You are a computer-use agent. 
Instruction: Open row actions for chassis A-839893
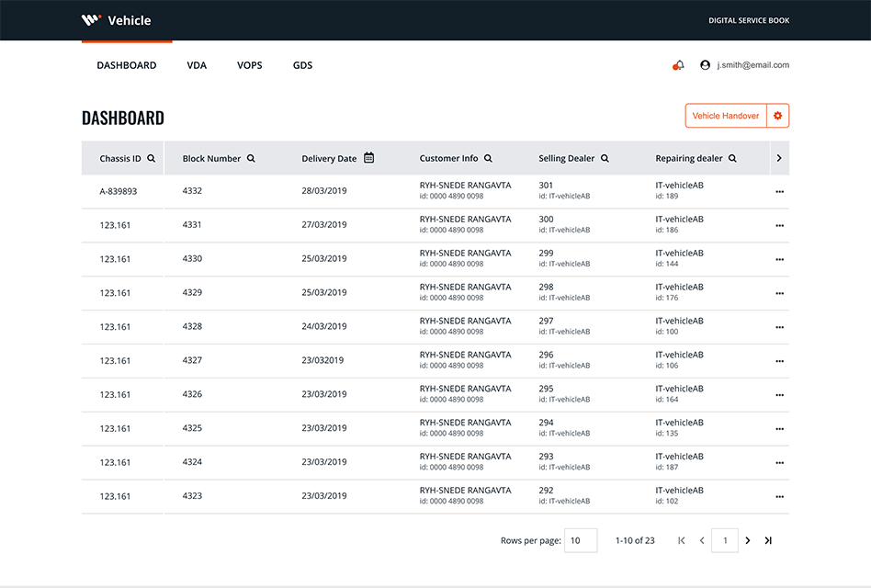tap(779, 191)
